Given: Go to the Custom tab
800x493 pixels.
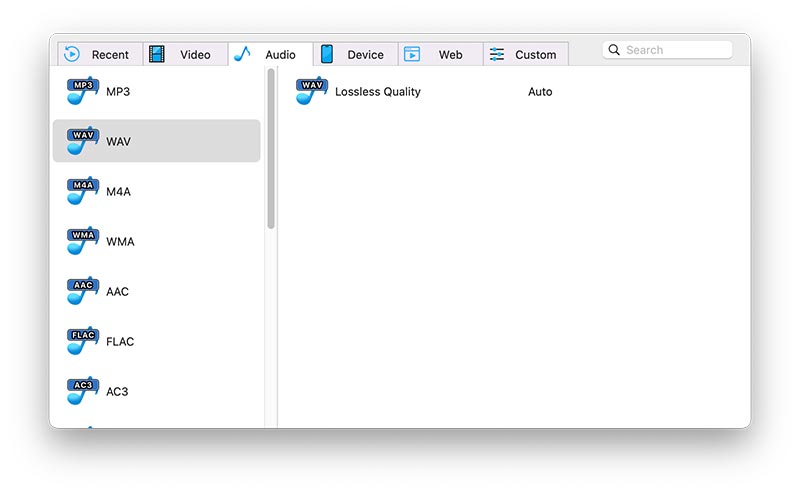Looking at the screenshot, I should click(525, 55).
